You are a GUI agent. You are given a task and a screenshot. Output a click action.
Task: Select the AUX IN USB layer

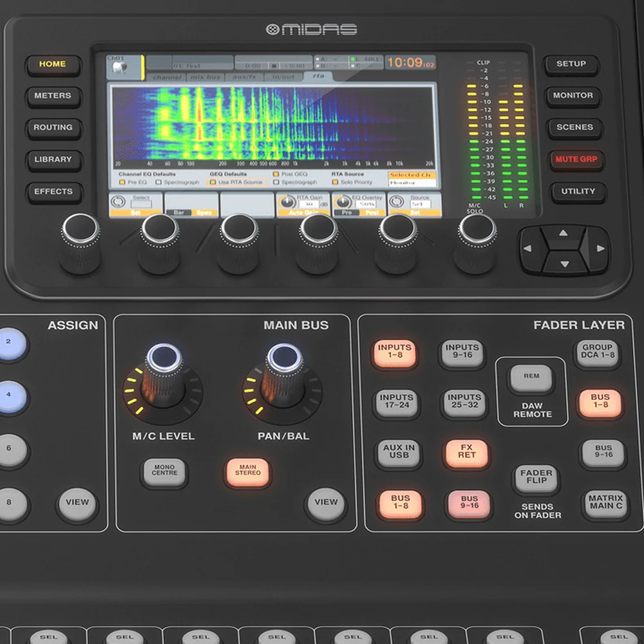399,453
